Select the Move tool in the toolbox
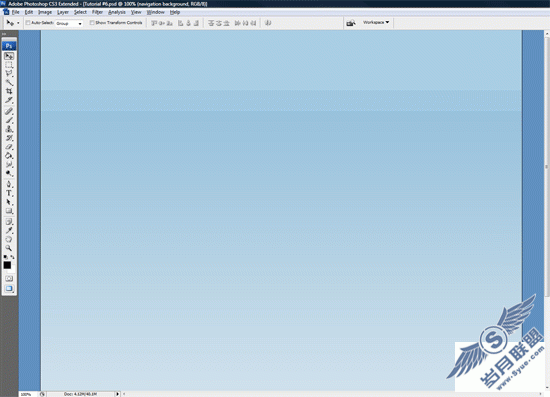This screenshot has height=397, width=550. [x=9, y=56]
